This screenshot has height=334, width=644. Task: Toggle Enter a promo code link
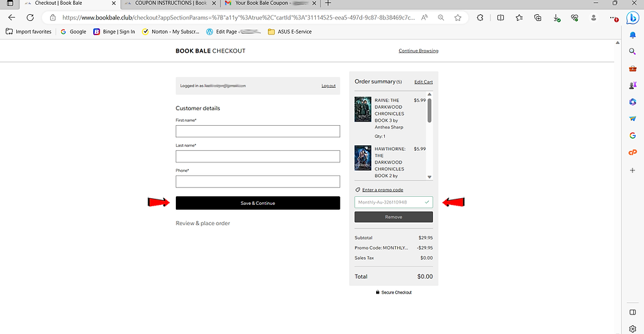pyautogui.click(x=382, y=190)
